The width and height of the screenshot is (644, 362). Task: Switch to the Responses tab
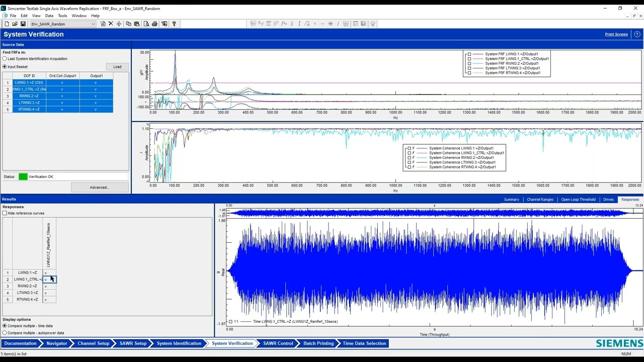[630, 200]
